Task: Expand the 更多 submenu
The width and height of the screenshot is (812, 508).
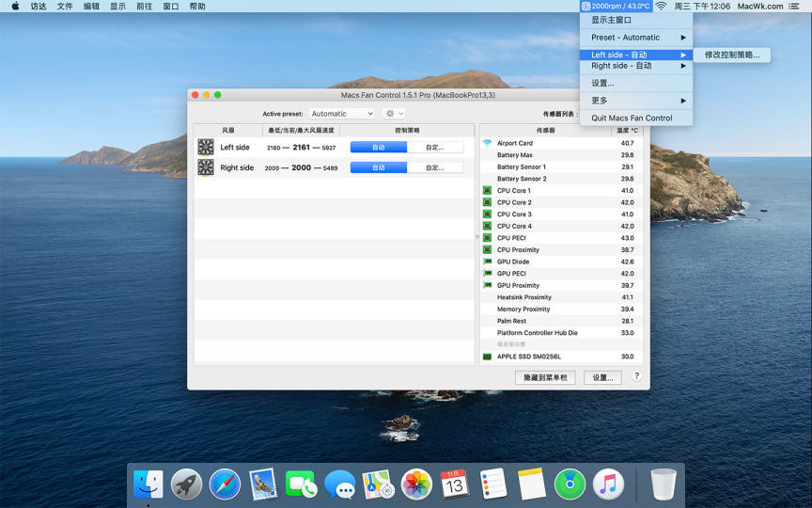Action: pyautogui.click(x=636, y=101)
